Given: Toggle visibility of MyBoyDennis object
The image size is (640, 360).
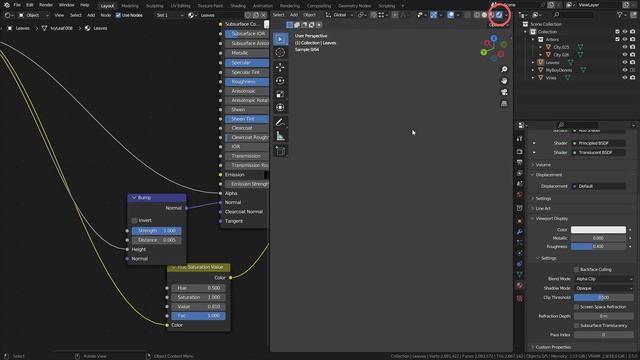Looking at the screenshot, I should coord(624,70).
